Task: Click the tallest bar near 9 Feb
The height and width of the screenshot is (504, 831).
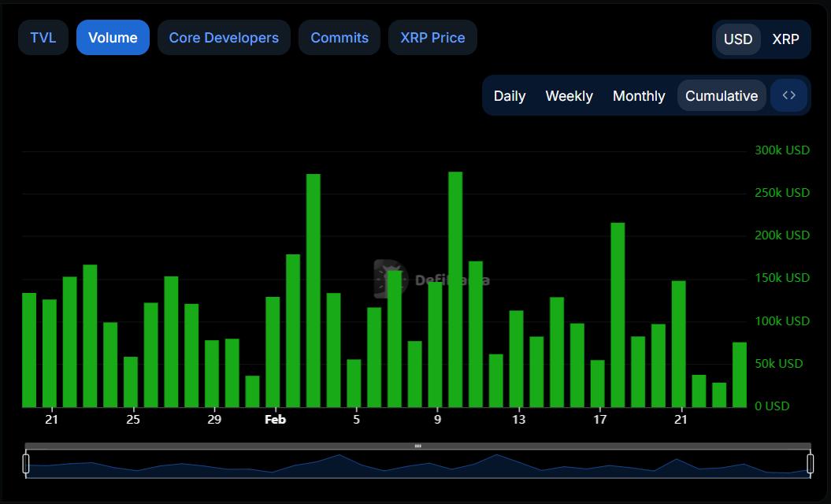Action: click(x=455, y=289)
